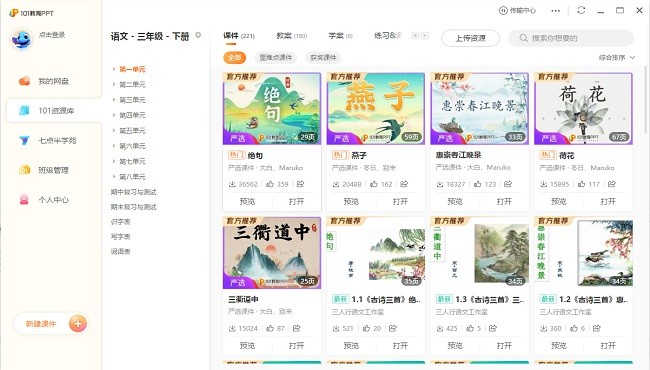Share the 荷花 courseware
Screen dimensions: 650x370
[612, 184]
